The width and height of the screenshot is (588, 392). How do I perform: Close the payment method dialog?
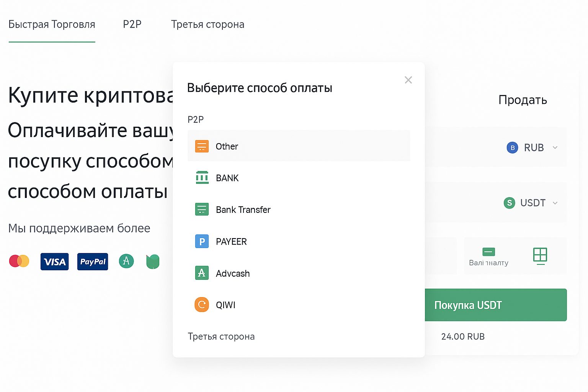pos(408,80)
